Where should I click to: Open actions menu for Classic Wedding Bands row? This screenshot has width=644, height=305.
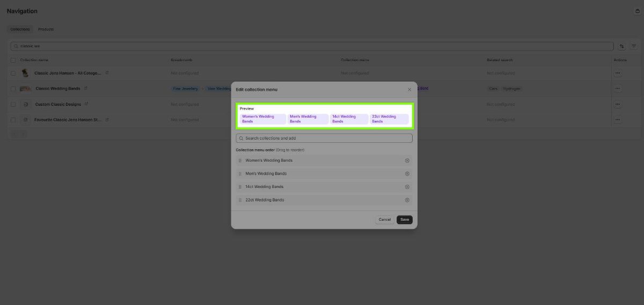[618, 89]
